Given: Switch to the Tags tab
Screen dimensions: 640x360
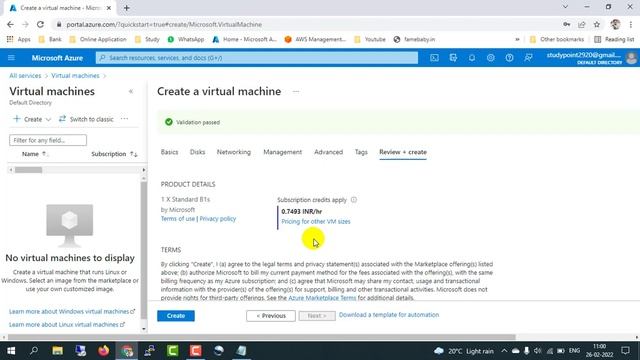Looking at the screenshot, I should (361, 152).
